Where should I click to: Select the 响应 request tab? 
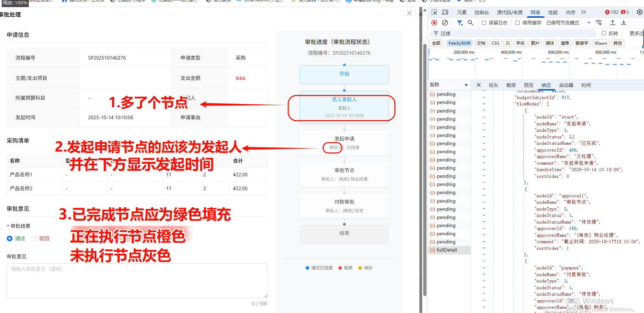pos(546,85)
